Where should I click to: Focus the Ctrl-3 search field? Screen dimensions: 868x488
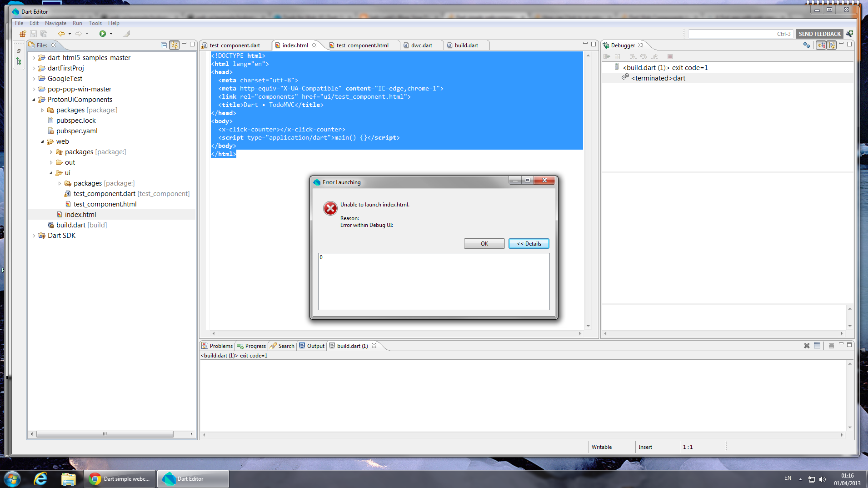point(741,34)
